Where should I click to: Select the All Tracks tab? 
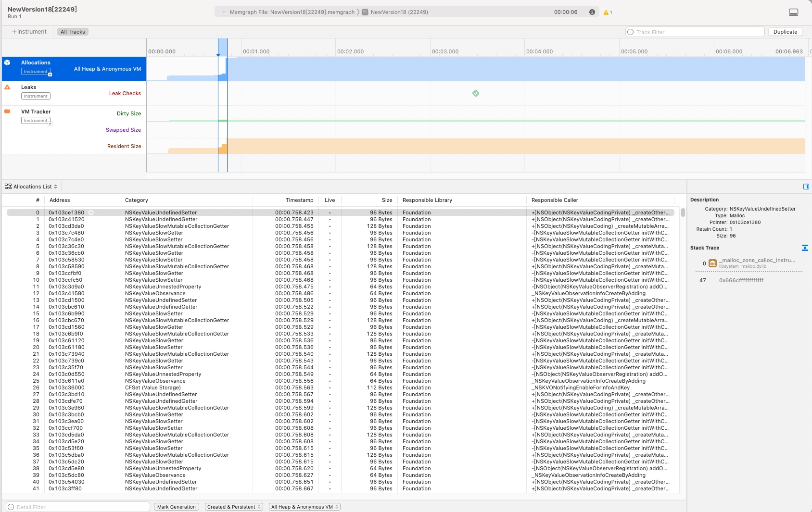point(73,32)
